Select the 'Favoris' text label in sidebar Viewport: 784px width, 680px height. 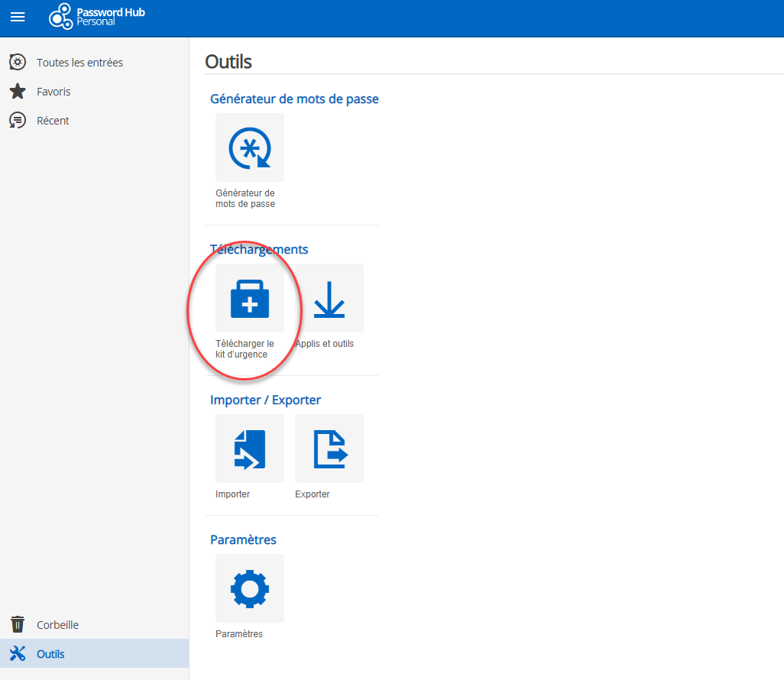point(53,92)
